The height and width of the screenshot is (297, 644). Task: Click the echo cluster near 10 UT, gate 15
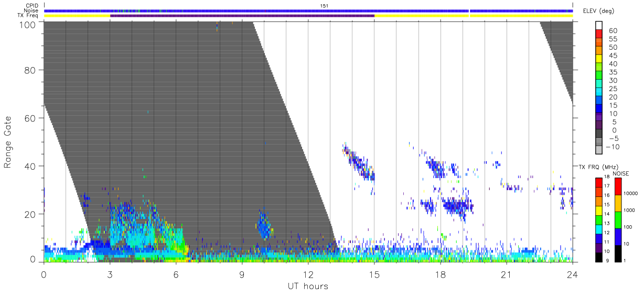pos(264,225)
